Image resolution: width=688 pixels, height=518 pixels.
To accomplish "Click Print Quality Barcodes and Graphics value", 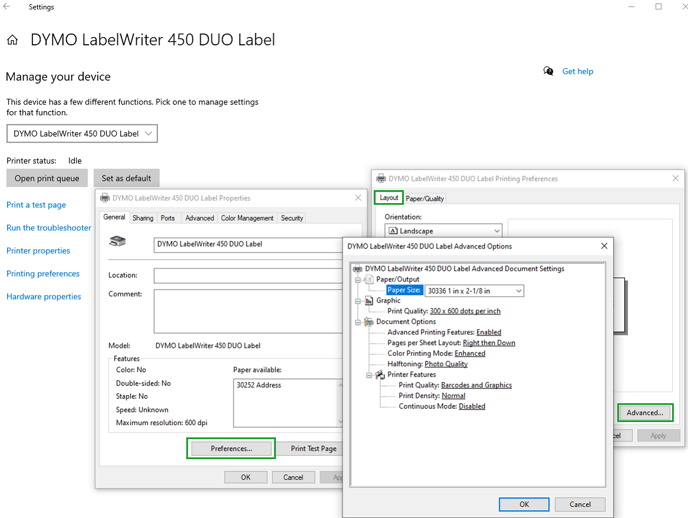I will tap(476, 385).
